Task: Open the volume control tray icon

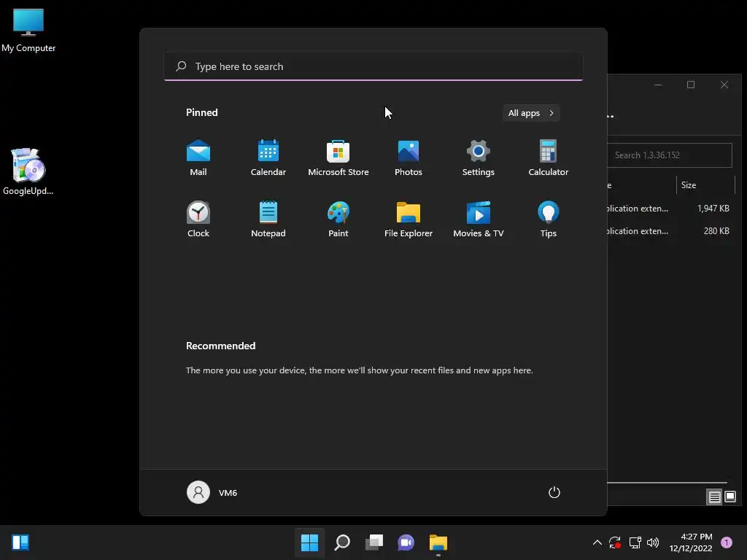Action: coord(653,542)
